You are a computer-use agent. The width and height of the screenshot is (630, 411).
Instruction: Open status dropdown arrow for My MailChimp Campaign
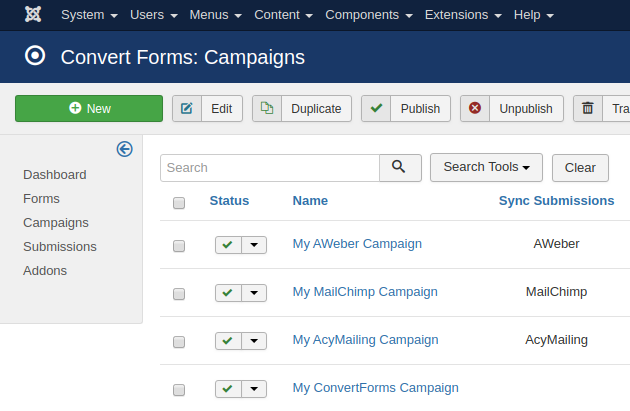click(x=254, y=293)
